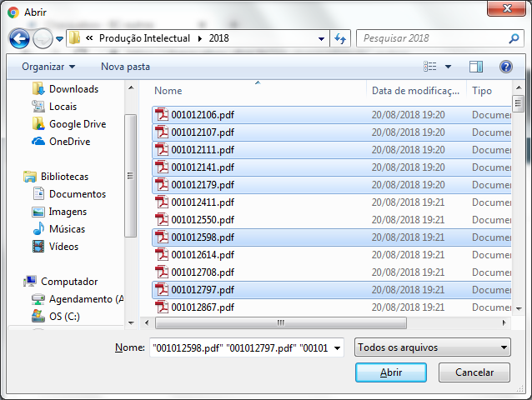
Task: Open help with question mark icon
Action: [x=506, y=67]
